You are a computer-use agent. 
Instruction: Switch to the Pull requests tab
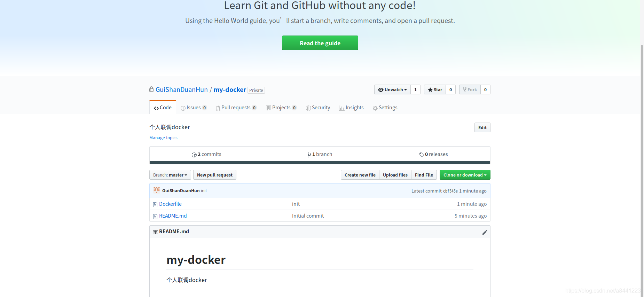[x=236, y=108]
